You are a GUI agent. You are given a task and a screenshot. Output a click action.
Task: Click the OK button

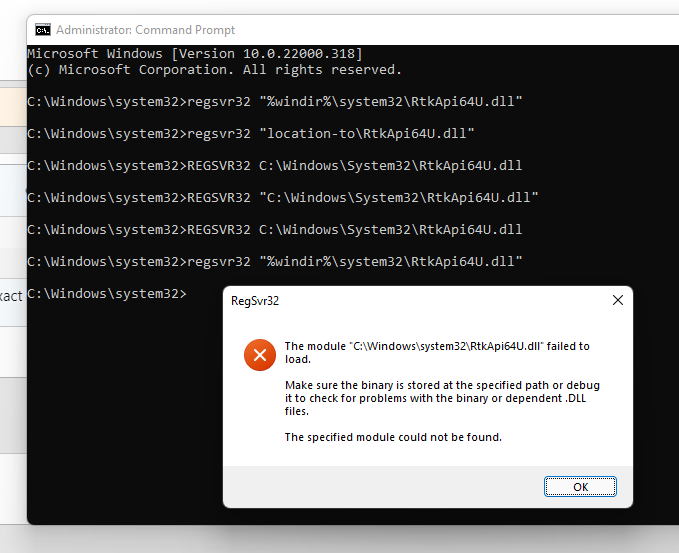580,487
